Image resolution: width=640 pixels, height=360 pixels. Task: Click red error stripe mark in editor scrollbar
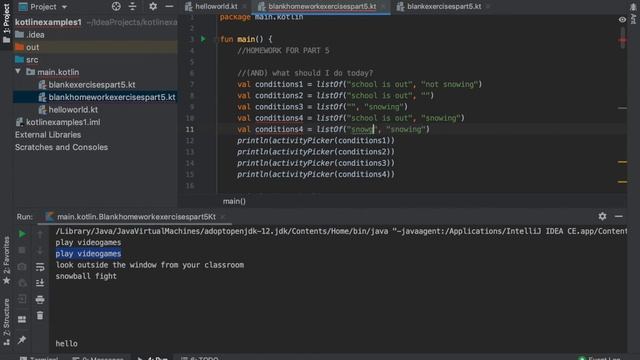coord(622,40)
